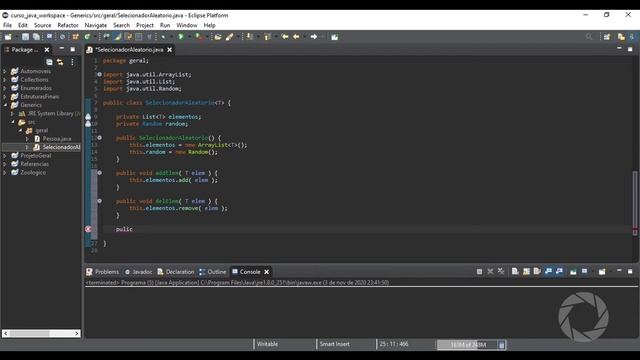Screen dimensions: 640x360
Task: Click the Display Selected Console icon
Action: [x=584, y=271]
